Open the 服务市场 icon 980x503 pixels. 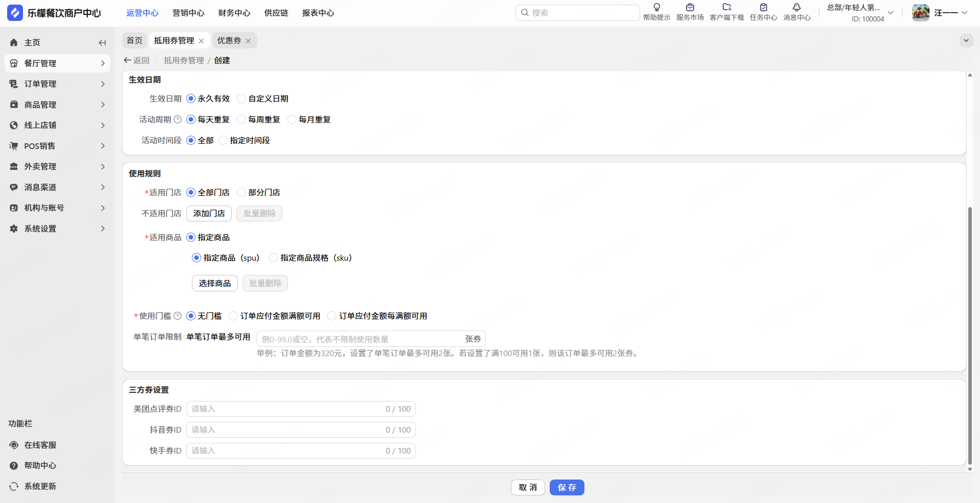coord(690,8)
